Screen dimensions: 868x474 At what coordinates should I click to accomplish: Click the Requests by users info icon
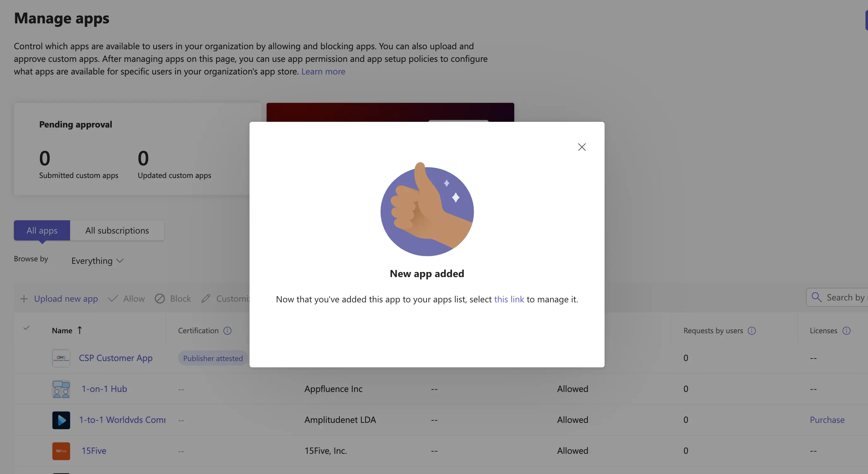coord(752,331)
